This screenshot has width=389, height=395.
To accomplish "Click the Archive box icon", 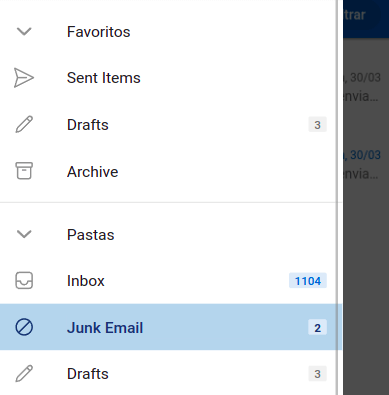I will (24, 171).
